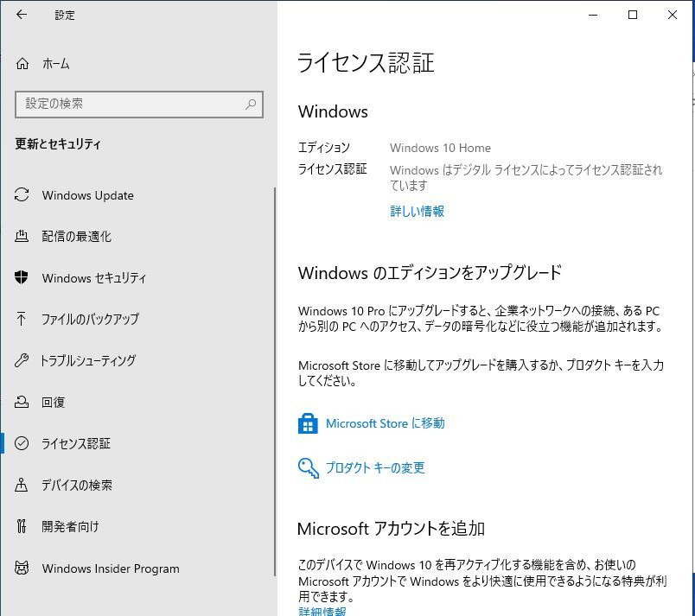Click the 詳細情報 link at bottom

(x=322, y=611)
